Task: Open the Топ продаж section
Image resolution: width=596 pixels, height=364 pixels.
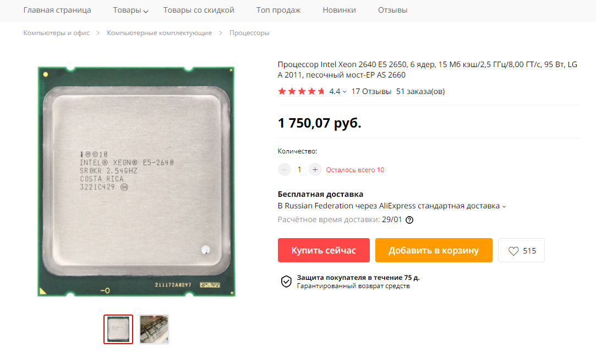Action: coord(278,10)
